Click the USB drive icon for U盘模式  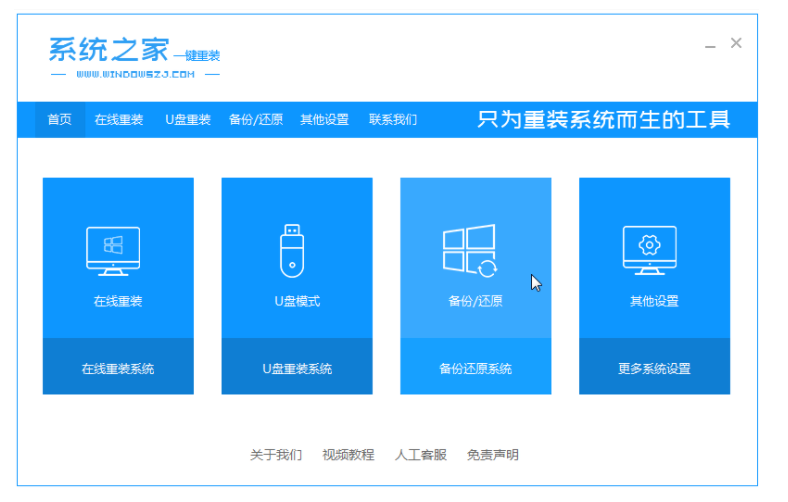[x=291, y=249]
